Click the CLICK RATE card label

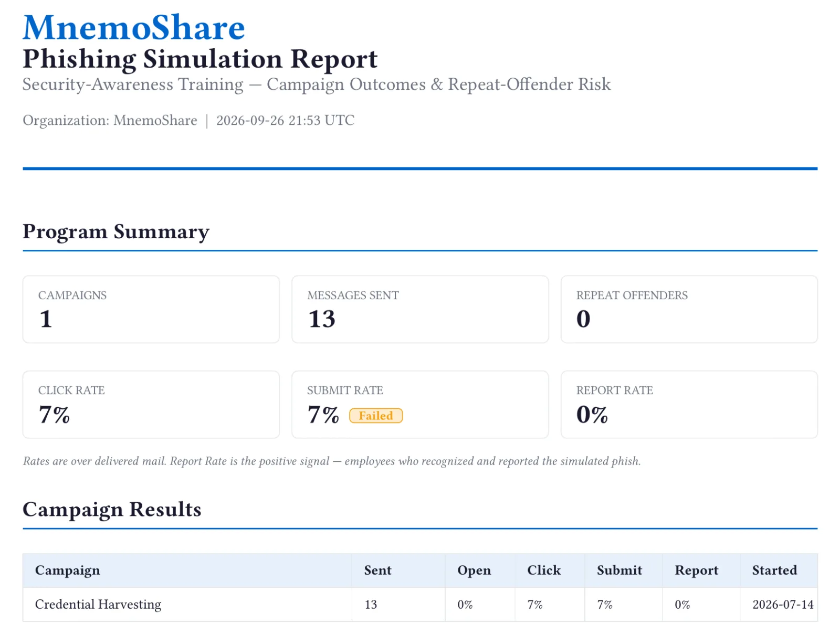[71, 390]
